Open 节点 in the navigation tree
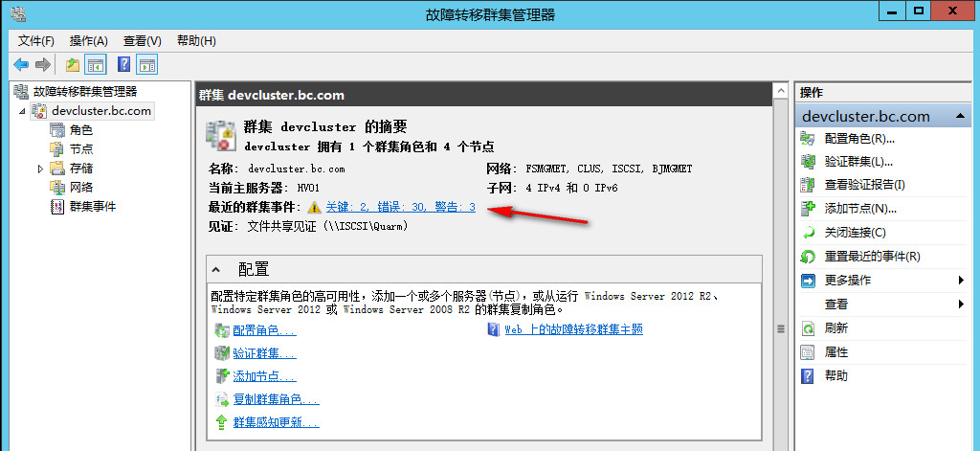 click(81, 148)
